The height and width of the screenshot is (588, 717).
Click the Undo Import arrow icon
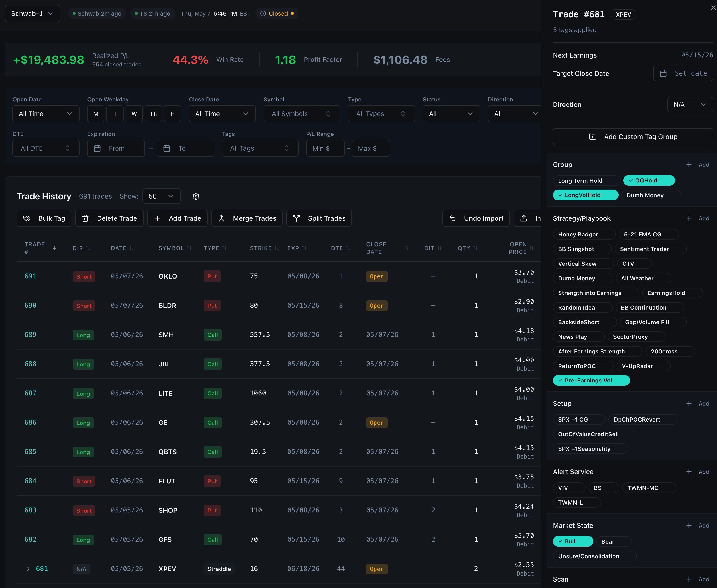click(x=452, y=218)
